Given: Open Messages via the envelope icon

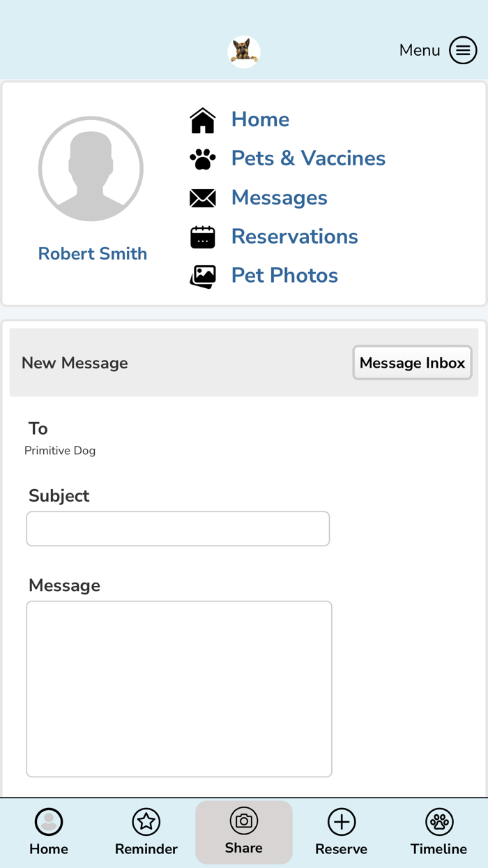Looking at the screenshot, I should [x=202, y=197].
